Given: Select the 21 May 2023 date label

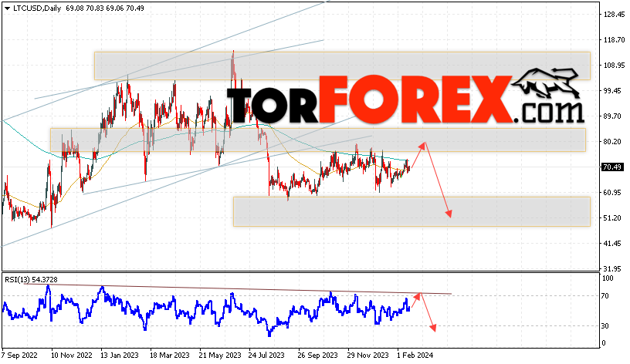Looking at the screenshot, I should point(220,356).
